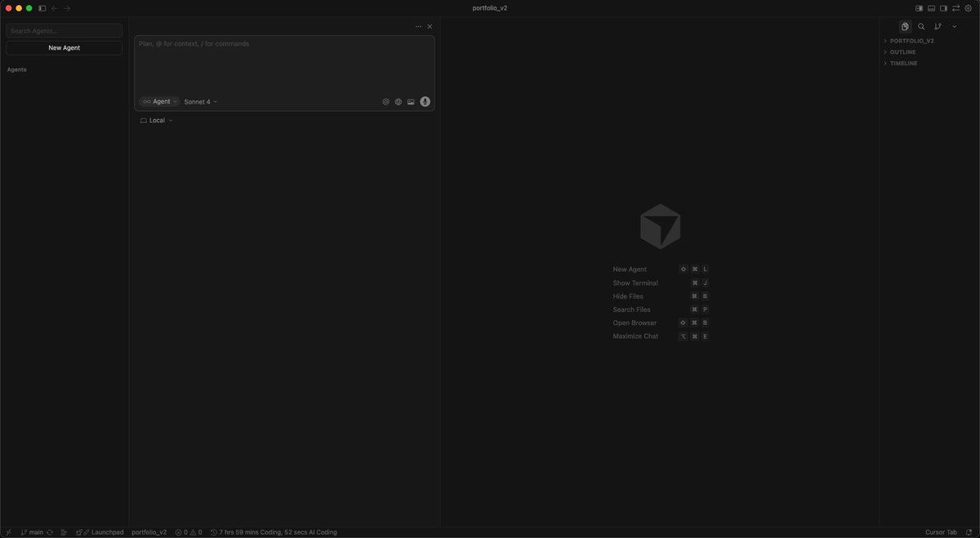Click Maximize Chat in the welcome list

(x=635, y=336)
